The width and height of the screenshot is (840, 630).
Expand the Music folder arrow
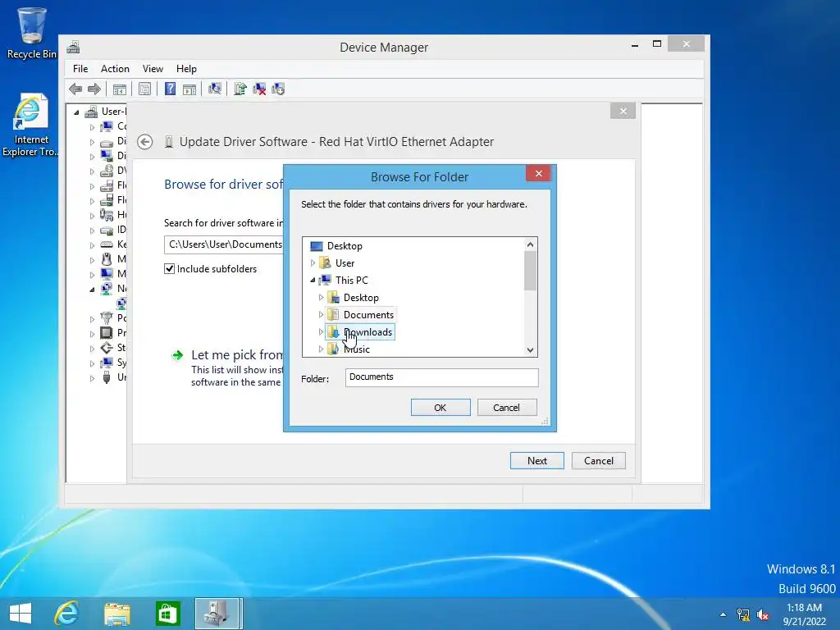321,349
